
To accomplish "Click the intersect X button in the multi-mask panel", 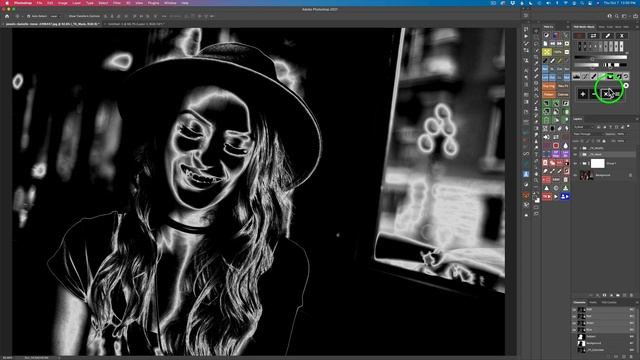I will tap(606, 94).
